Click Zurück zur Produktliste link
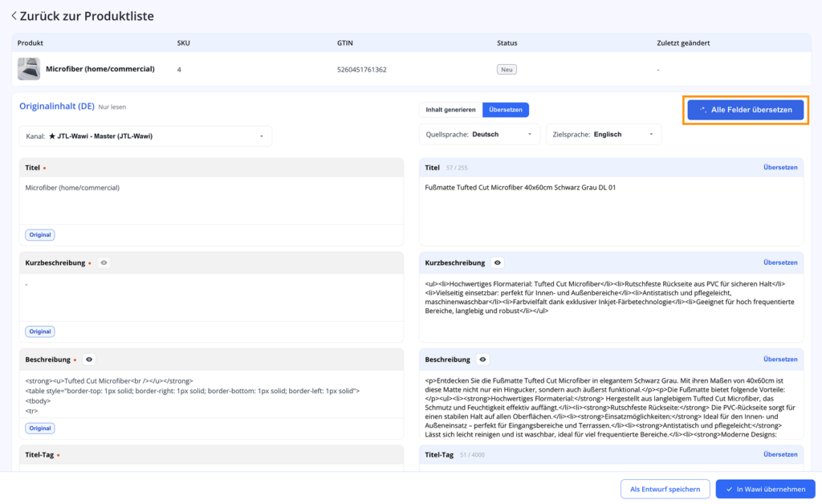The width and height of the screenshot is (822, 504). 87,16
